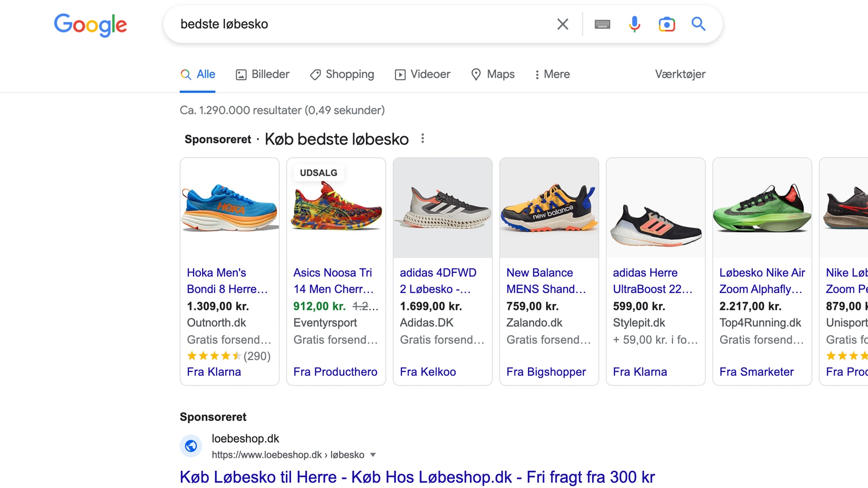Open adidas Herre UltraBoost 22 link

point(653,281)
